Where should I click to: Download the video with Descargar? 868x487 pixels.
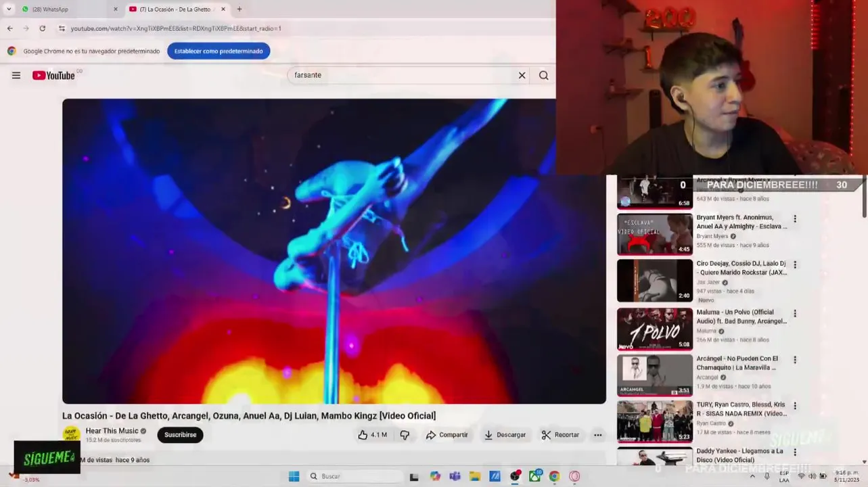505,435
